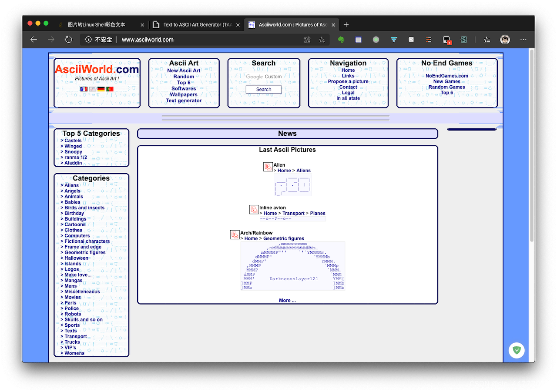Viewport: 557px width, 392px height.
Task: Open browser settings and more menu
Action: [x=523, y=40]
